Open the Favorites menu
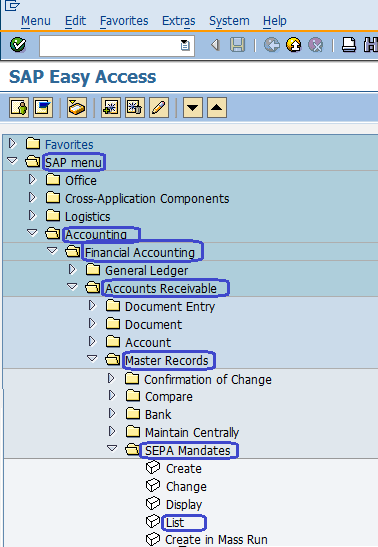378x547 pixels. coord(124,21)
